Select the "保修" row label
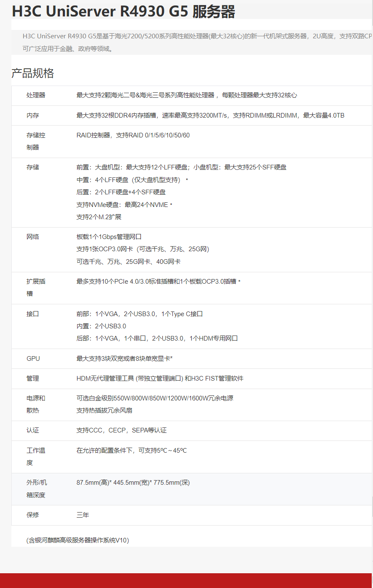This screenshot has width=373, height=588. click(33, 515)
